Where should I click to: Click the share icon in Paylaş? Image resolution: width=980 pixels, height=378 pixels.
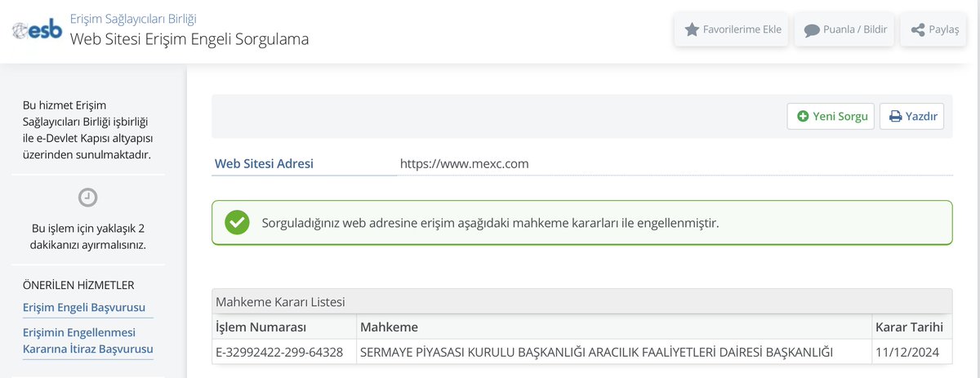pos(917,29)
